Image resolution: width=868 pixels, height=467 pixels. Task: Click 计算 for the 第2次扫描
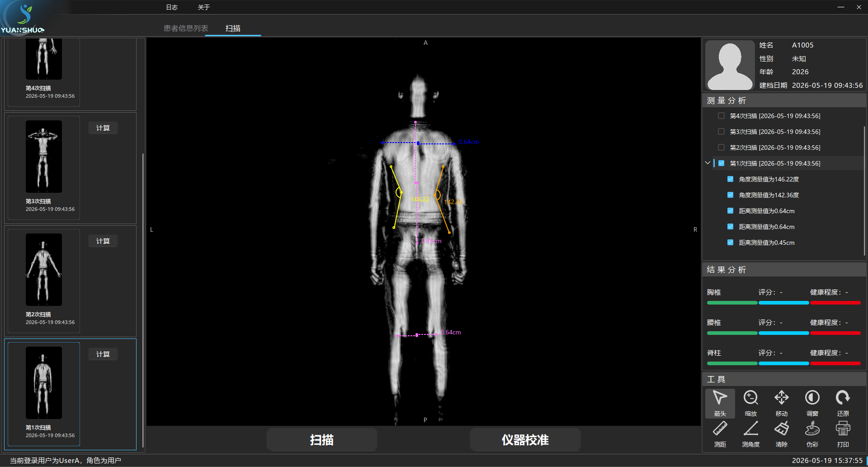(103, 241)
